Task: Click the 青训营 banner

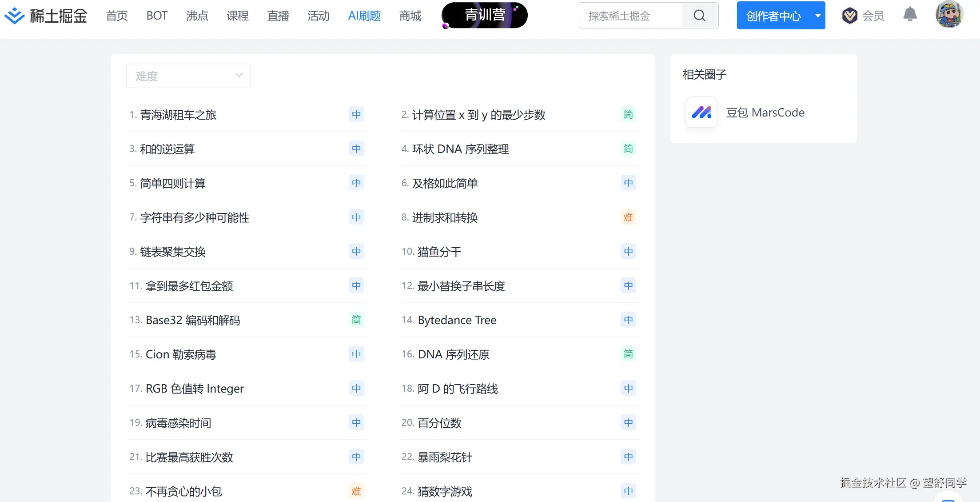Action: pyautogui.click(x=484, y=15)
